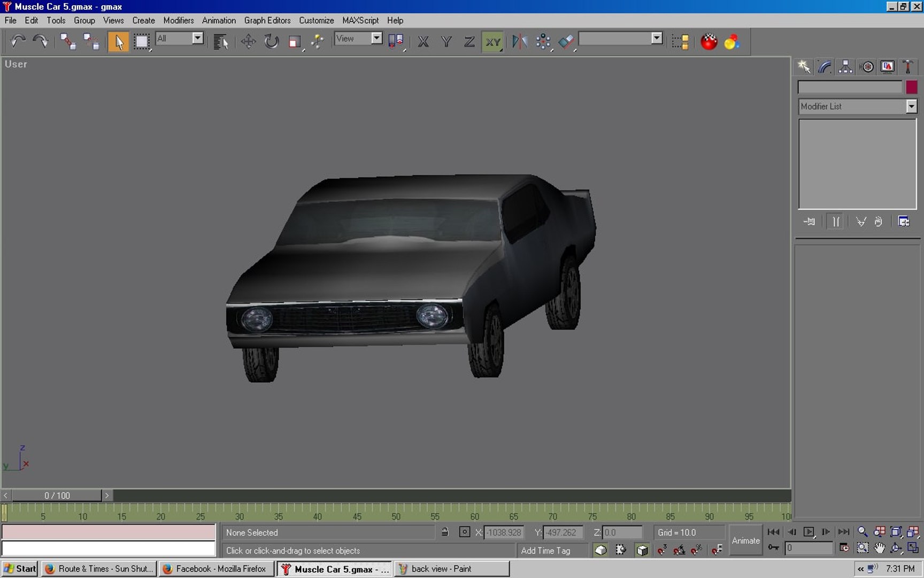Viewport: 924px width, 578px height.
Task: Click the Mirror Selected Objects icon
Action: (x=519, y=41)
